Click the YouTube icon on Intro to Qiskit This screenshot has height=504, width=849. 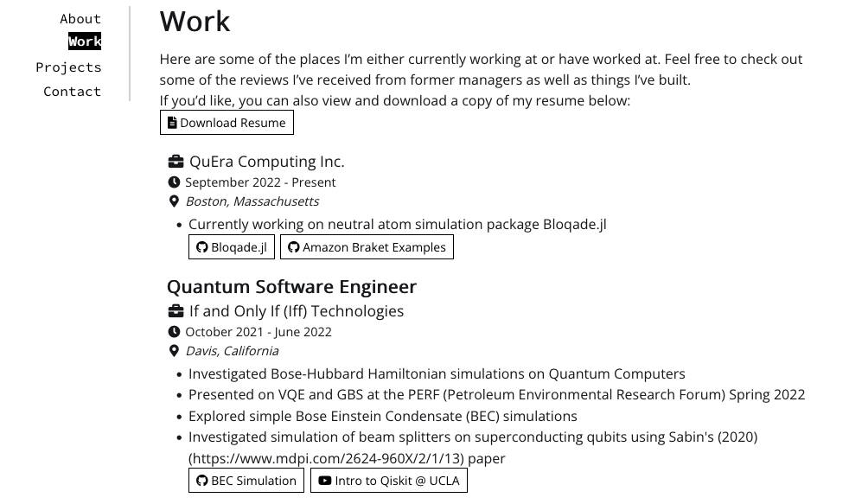(324, 481)
